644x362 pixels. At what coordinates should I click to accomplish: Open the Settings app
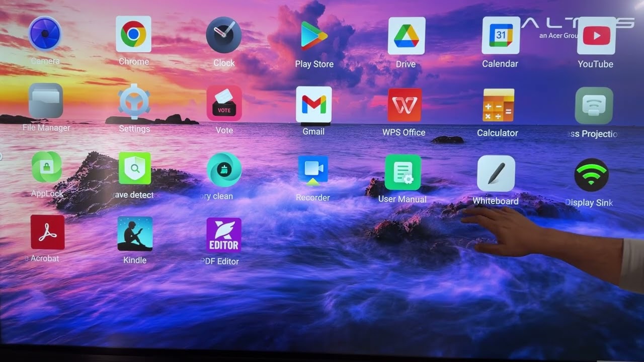click(x=134, y=102)
